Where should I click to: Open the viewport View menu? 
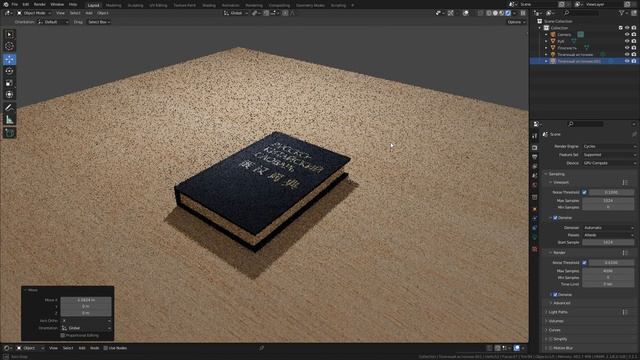tap(60, 13)
